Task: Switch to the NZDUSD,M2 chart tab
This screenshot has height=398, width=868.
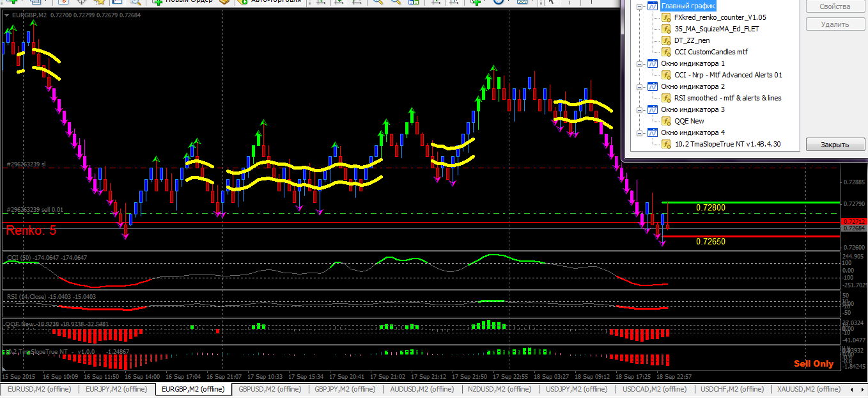Action: 499,389
